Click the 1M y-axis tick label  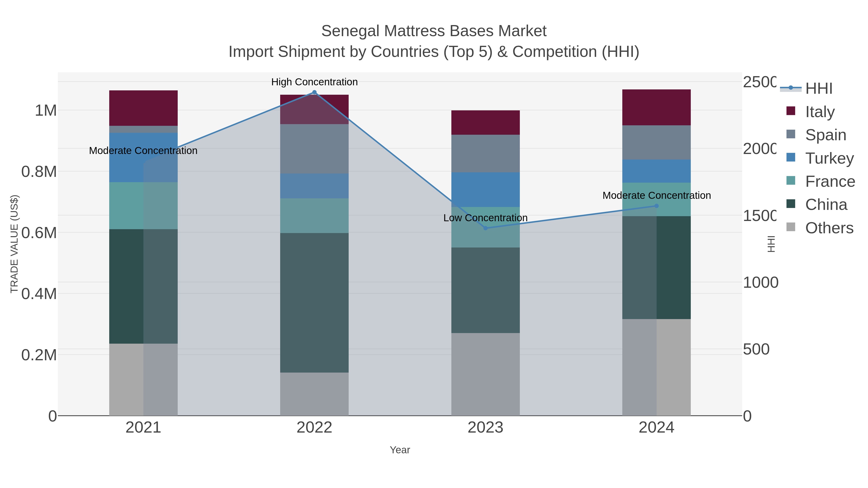tap(46, 110)
